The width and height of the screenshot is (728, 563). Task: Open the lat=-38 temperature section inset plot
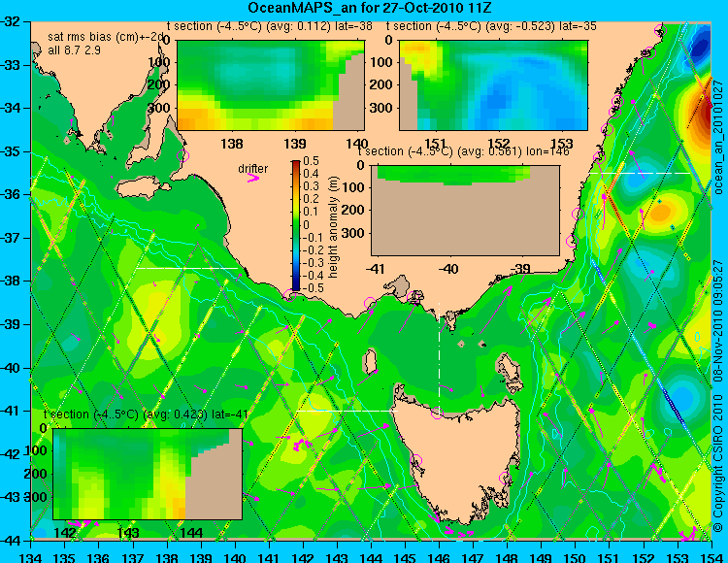point(271,85)
